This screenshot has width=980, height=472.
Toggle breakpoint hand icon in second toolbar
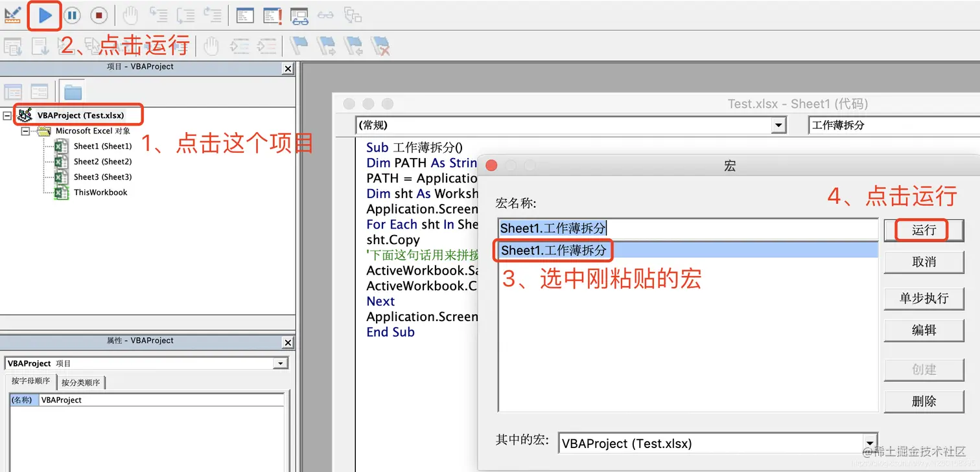tap(211, 46)
